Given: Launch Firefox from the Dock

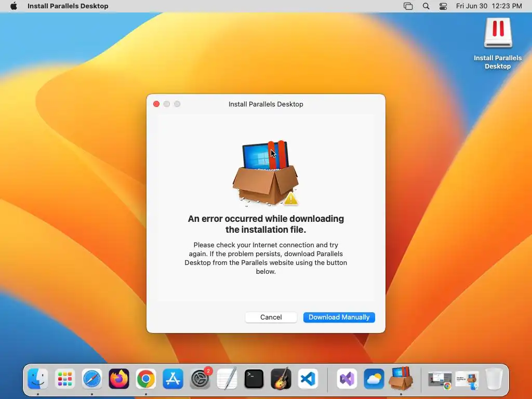Looking at the screenshot, I should point(119,379).
